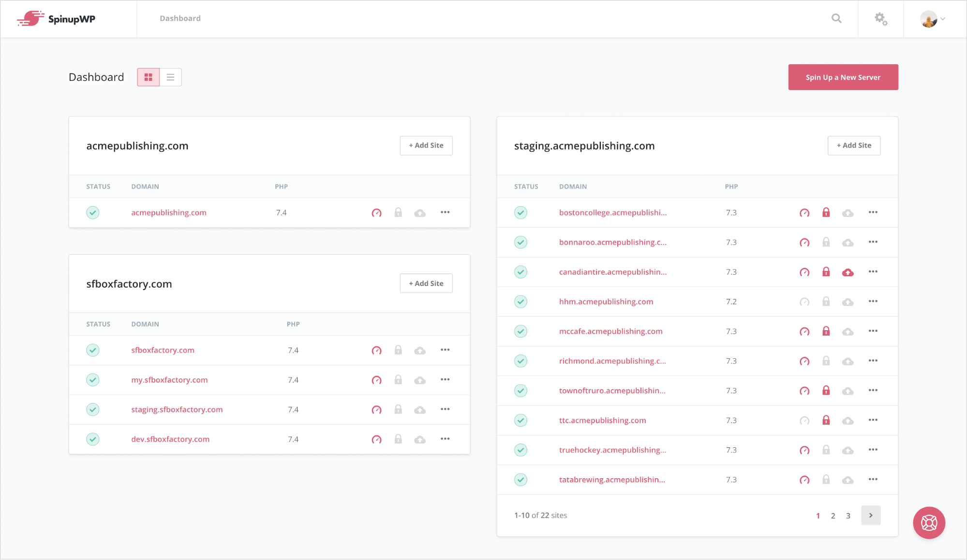Click the SSL lock icon for bostoncollege.acmepublishi...

(825, 212)
